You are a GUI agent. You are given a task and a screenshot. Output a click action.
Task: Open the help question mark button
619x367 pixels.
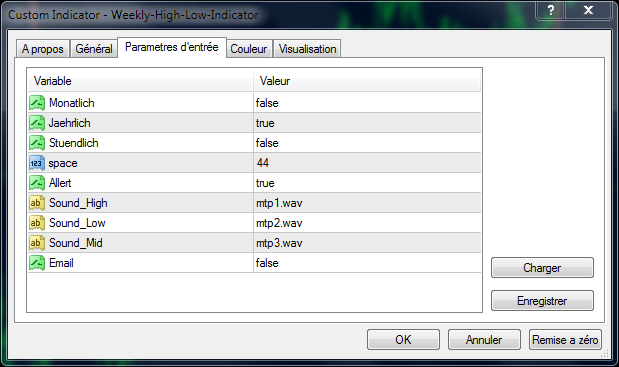click(550, 10)
